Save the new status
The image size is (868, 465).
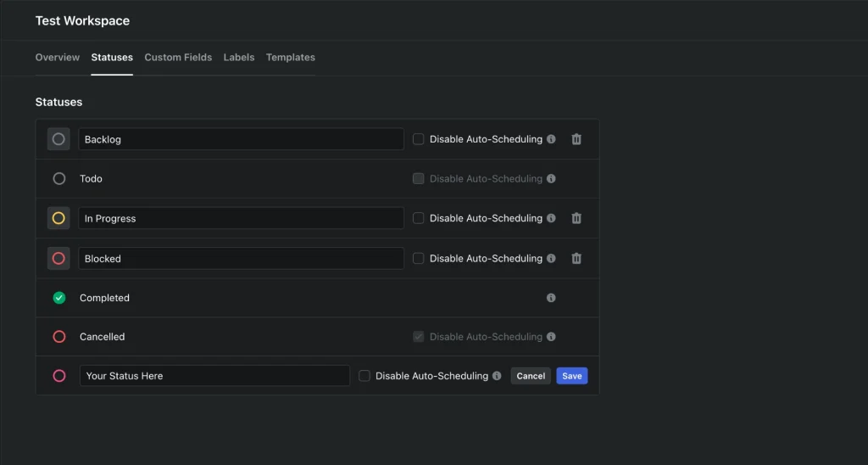(x=572, y=376)
